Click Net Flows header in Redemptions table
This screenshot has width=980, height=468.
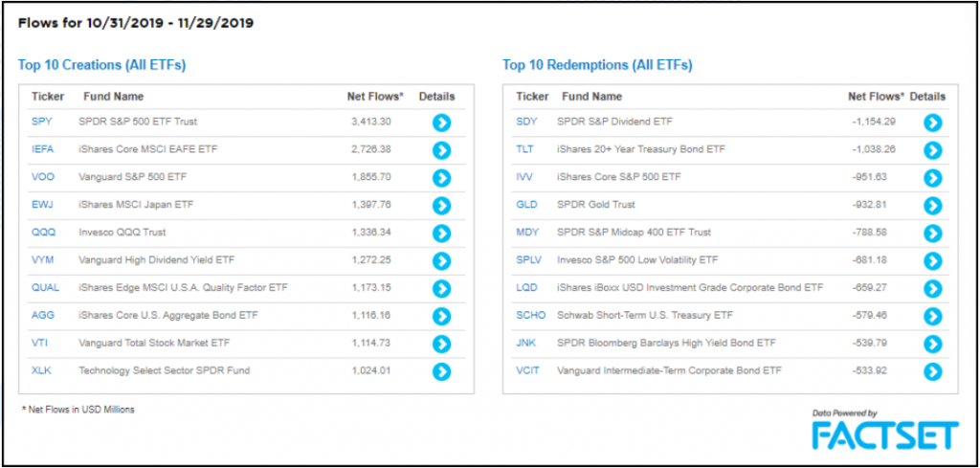(877, 97)
